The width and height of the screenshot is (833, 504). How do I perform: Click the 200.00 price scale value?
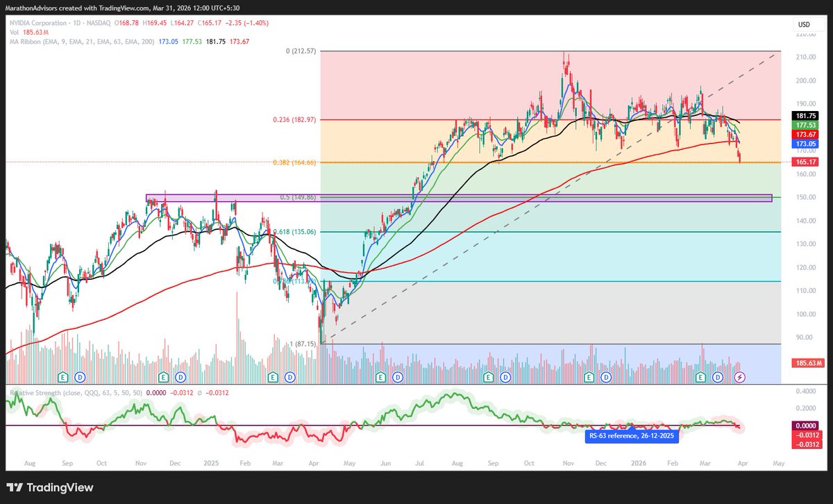pyautogui.click(x=806, y=81)
